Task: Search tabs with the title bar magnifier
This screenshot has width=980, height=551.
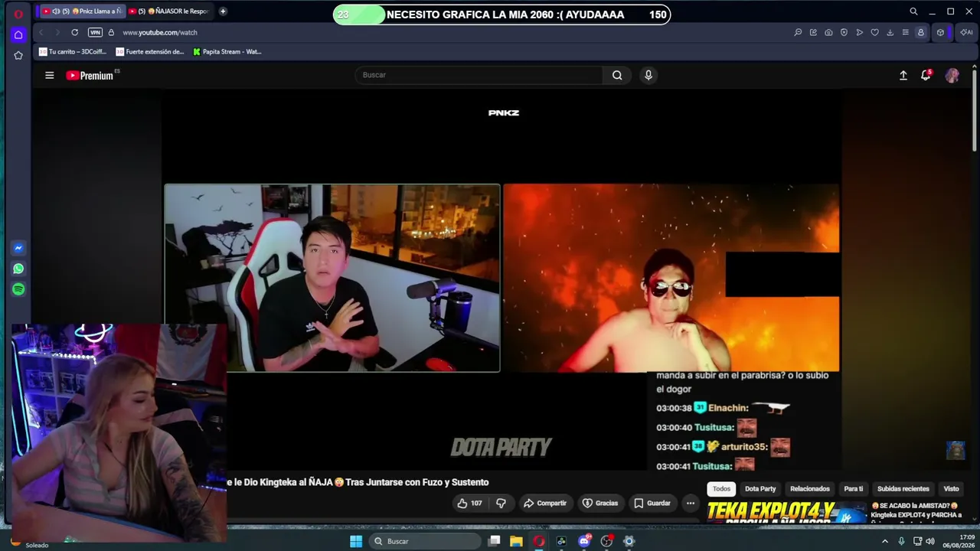Action: tap(913, 11)
